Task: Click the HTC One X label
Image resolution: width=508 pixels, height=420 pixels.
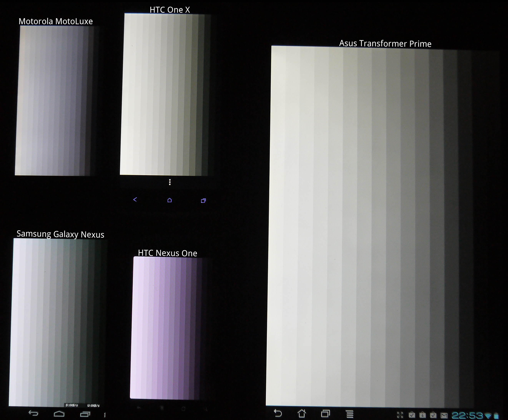Action: coord(170,10)
